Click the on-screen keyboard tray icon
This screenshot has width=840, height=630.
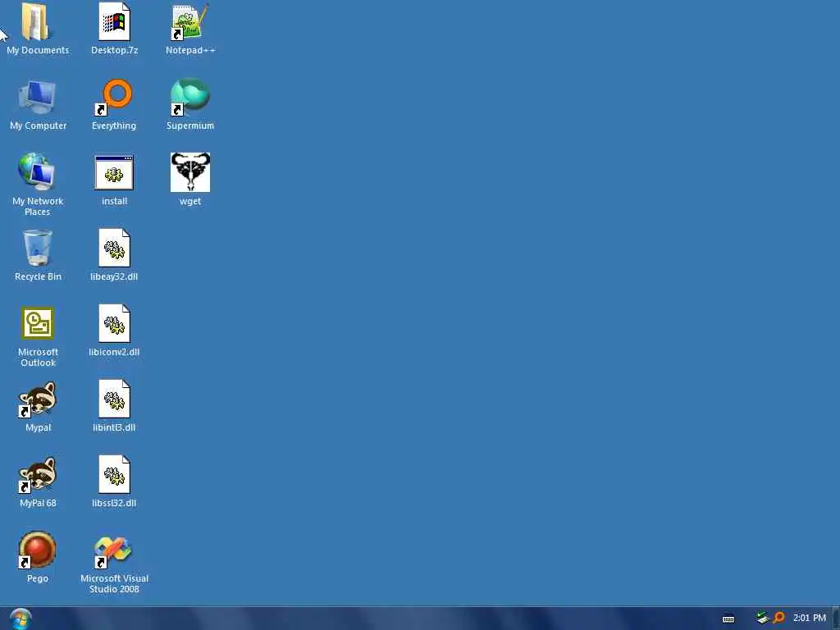728,619
